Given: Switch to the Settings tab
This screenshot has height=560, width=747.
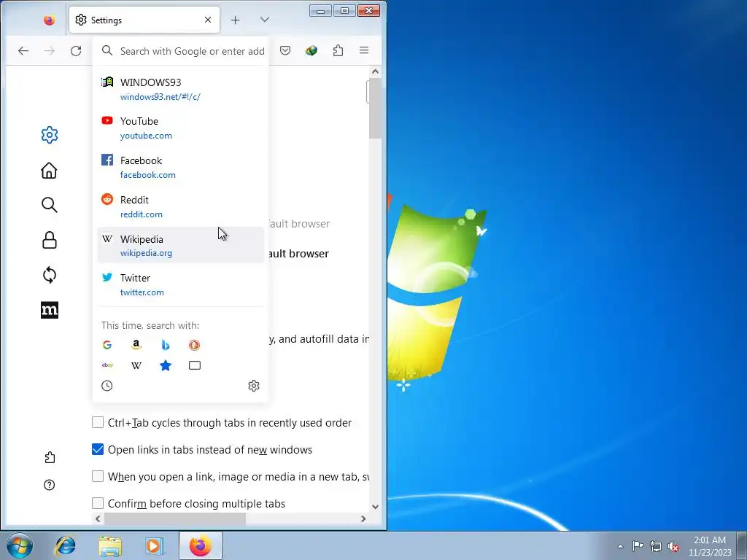Looking at the screenshot, I should point(144,20).
